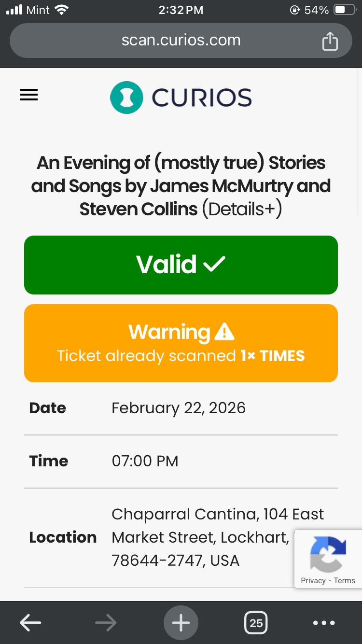Show the 25 open tabs
362x644 pixels.
(256, 623)
